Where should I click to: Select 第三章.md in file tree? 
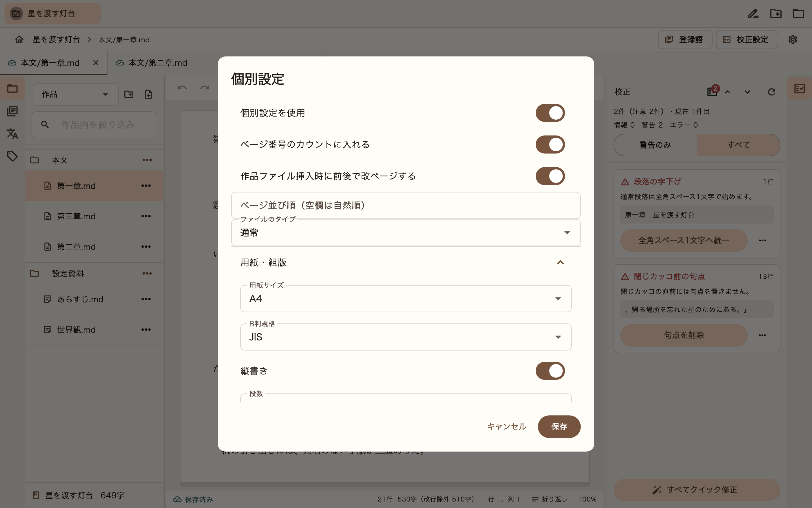point(94,216)
